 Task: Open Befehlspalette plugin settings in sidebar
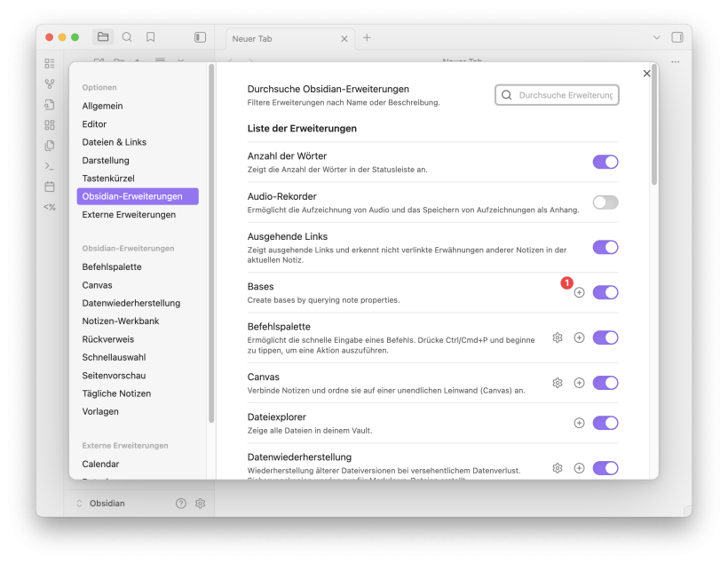(138, 266)
